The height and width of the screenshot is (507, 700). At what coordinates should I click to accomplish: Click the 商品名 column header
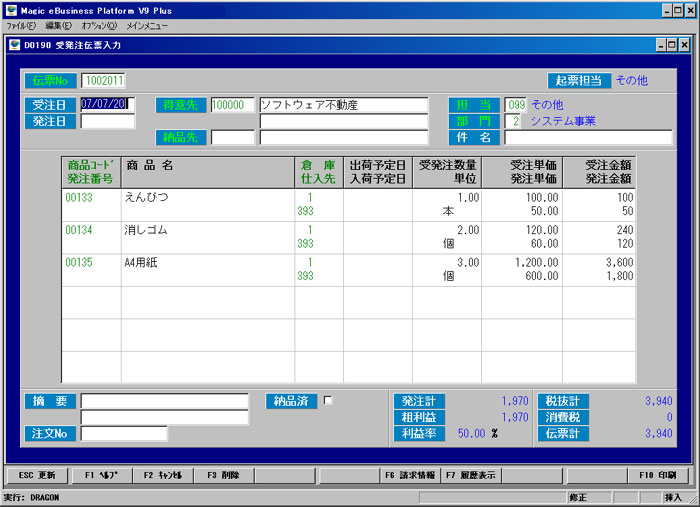[x=208, y=172]
